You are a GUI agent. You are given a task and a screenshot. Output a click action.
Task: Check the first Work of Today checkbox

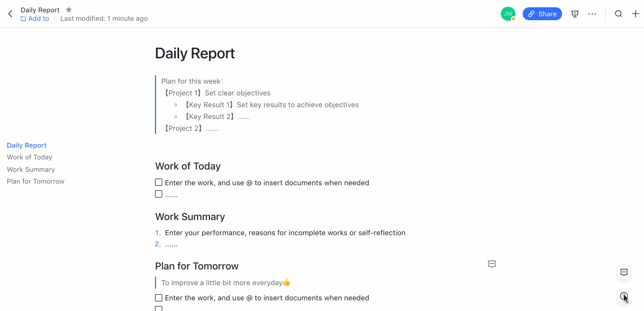pyautogui.click(x=158, y=182)
